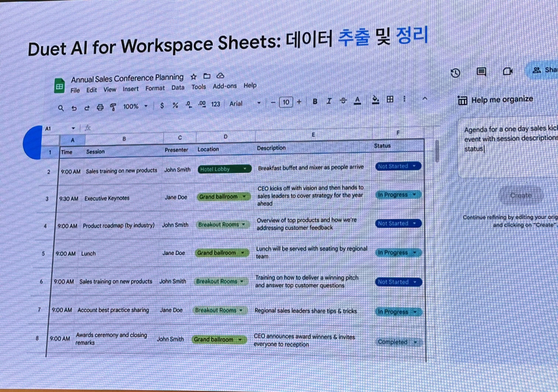This screenshot has width=558, height=392.
Task: Click the Create button in side panel
Action: pyautogui.click(x=521, y=195)
